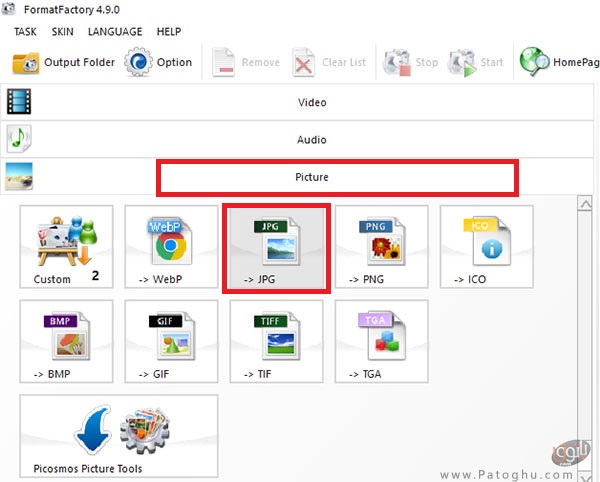Viewport: 600px width, 482px height.
Task: Open the HELP menu
Action: pyautogui.click(x=169, y=32)
